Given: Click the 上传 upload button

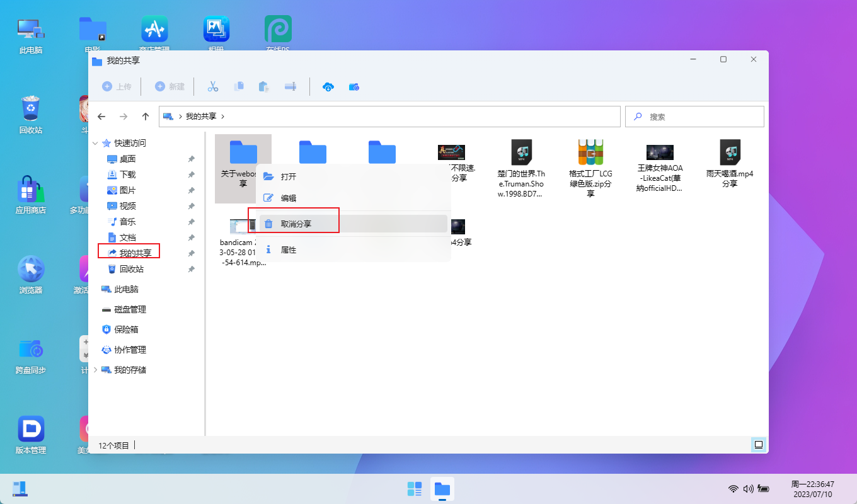Looking at the screenshot, I should pos(117,87).
